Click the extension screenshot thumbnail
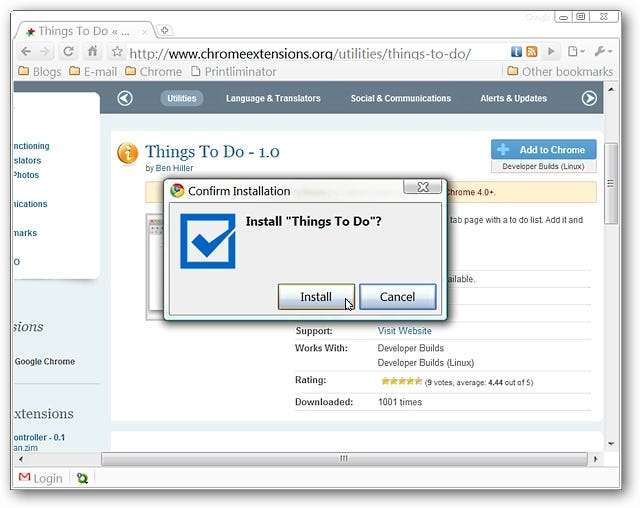The height and width of the screenshot is (508, 640). (156, 266)
